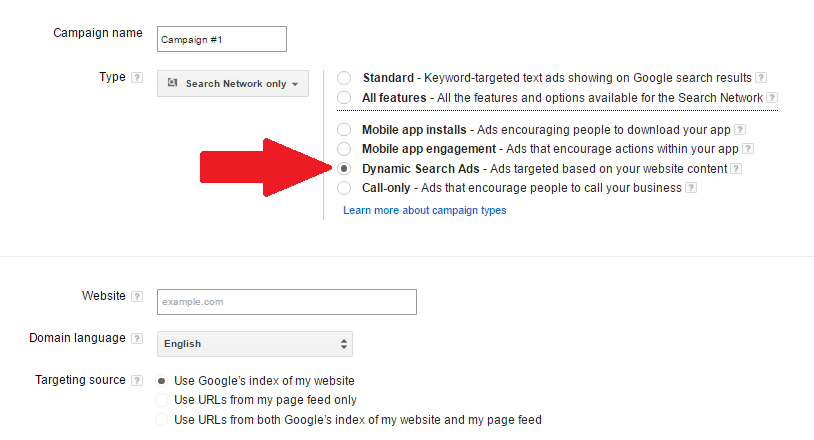This screenshot has height=440, width=814.
Task: Open the English domain language dropdown
Action: [255, 344]
